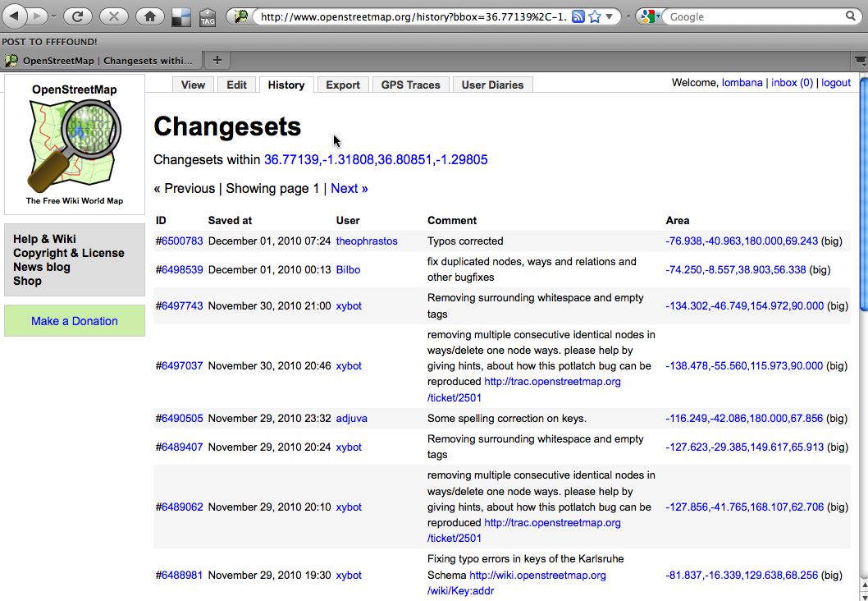Open the back/forward history dropdown arrow
The image size is (868, 601).
(x=53, y=16)
